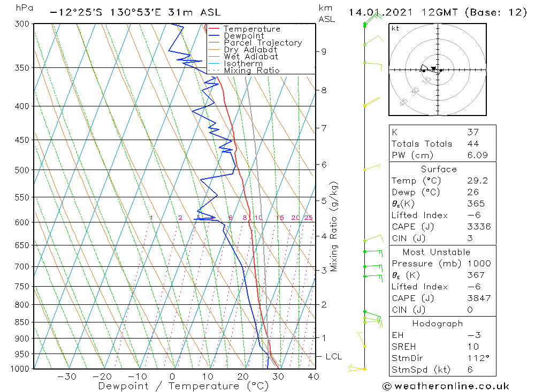The height and width of the screenshot is (392, 535).
Task: Click the 'kt' label in the hodograph
Action: (395, 28)
